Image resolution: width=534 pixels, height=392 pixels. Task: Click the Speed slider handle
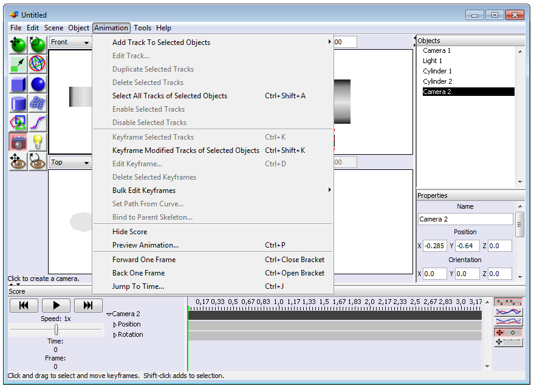point(56,329)
